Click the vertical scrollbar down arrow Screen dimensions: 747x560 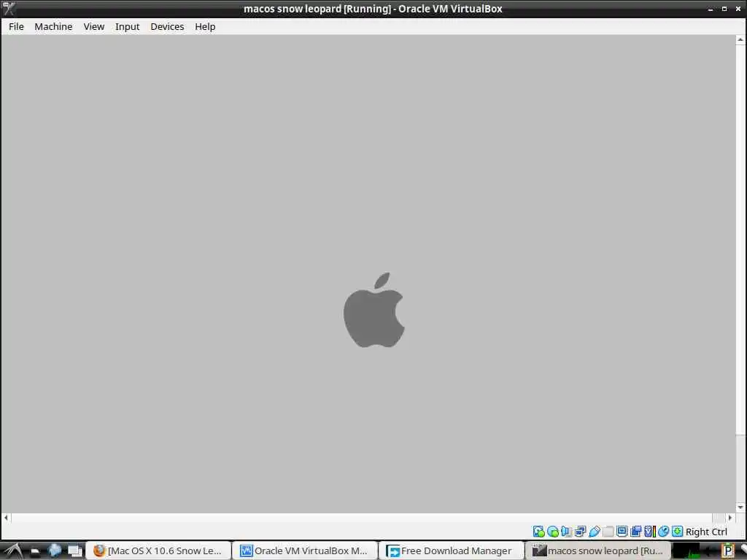pos(740,507)
